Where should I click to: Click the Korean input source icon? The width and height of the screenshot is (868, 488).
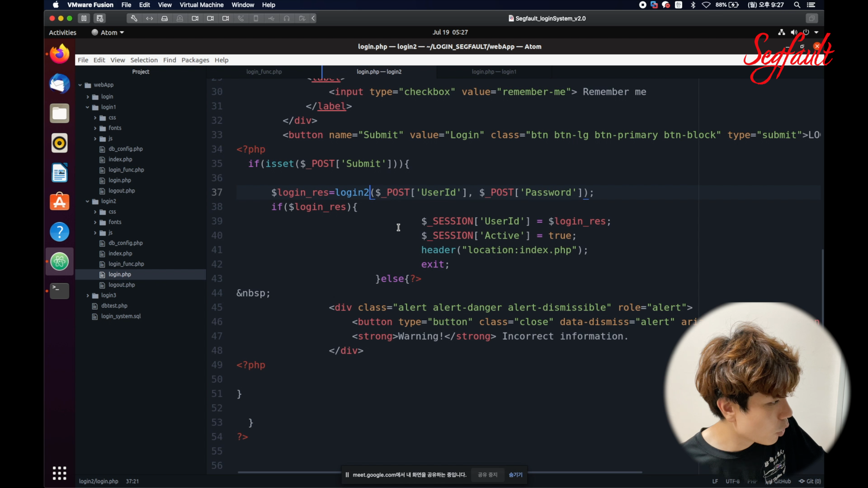pyautogui.click(x=679, y=5)
